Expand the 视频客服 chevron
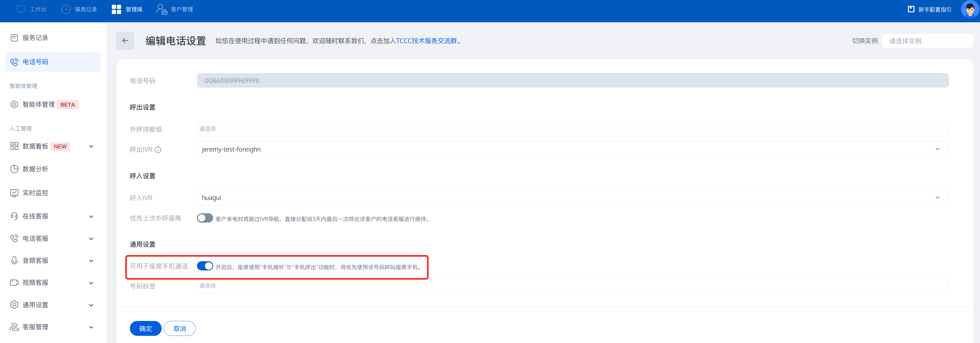 [x=91, y=283]
